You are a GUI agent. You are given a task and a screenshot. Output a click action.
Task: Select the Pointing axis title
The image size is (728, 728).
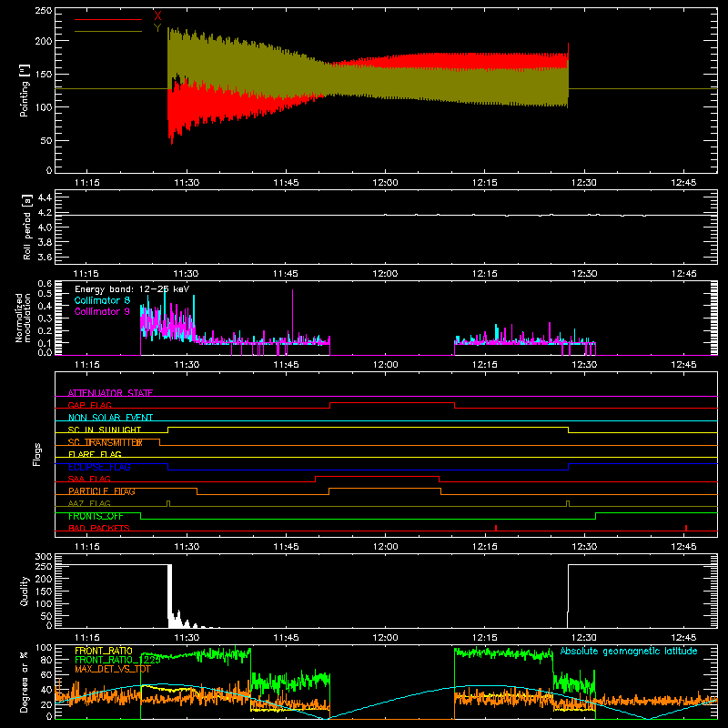[25, 90]
